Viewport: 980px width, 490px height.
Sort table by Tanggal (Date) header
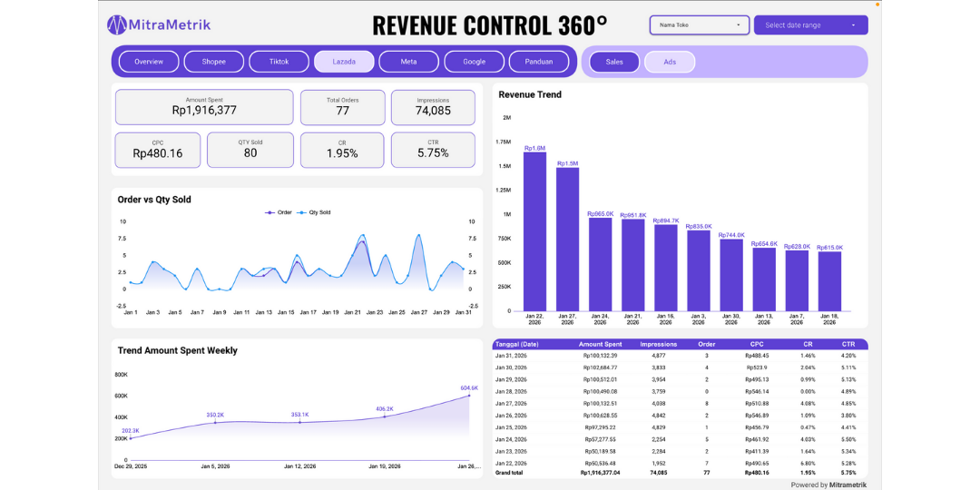pos(517,345)
